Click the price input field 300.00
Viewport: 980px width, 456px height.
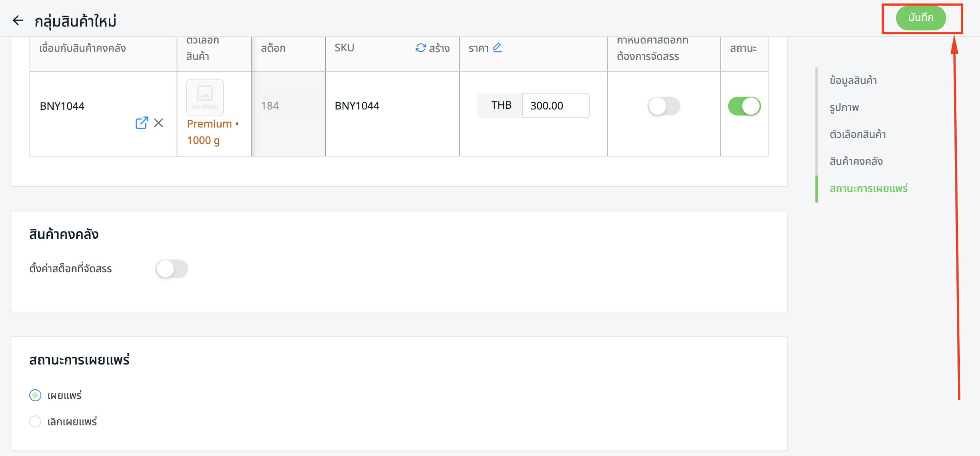(x=555, y=106)
